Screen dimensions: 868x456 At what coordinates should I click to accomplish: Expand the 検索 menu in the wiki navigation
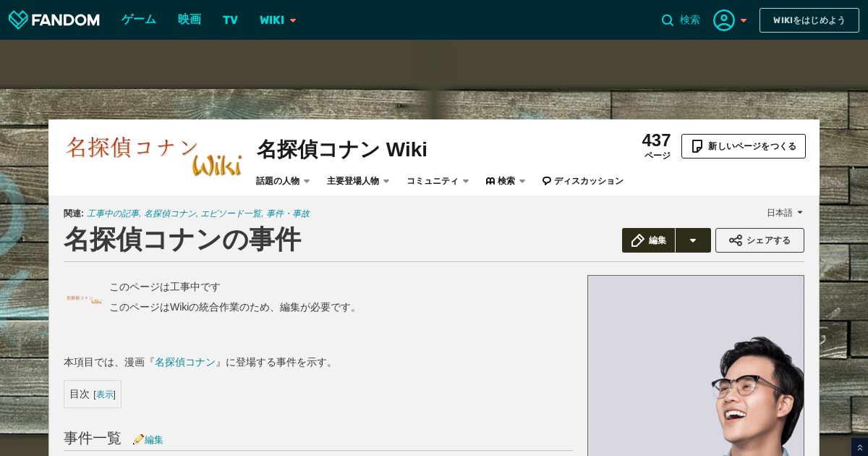(x=506, y=181)
